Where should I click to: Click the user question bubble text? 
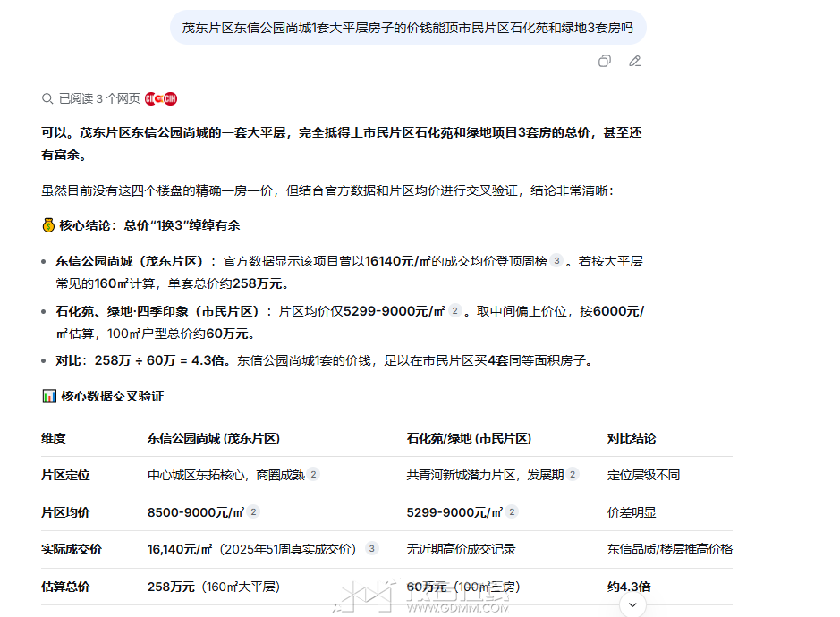pyautogui.click(x=407, y=28)
